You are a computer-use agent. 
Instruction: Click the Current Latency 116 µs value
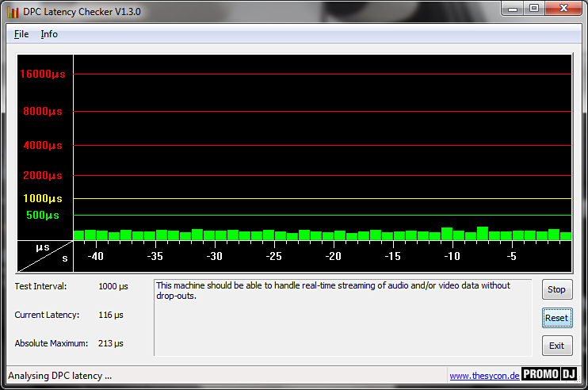tap(111, 315)
